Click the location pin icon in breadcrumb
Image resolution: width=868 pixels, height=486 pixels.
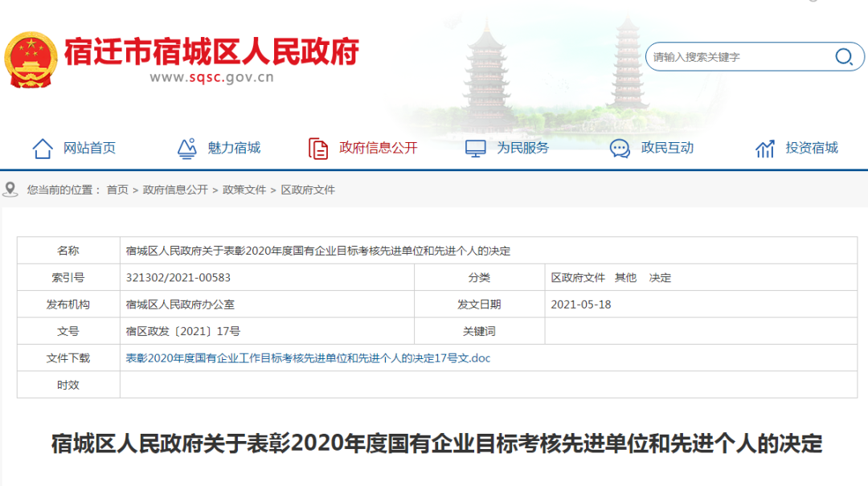tap(10, 190)
